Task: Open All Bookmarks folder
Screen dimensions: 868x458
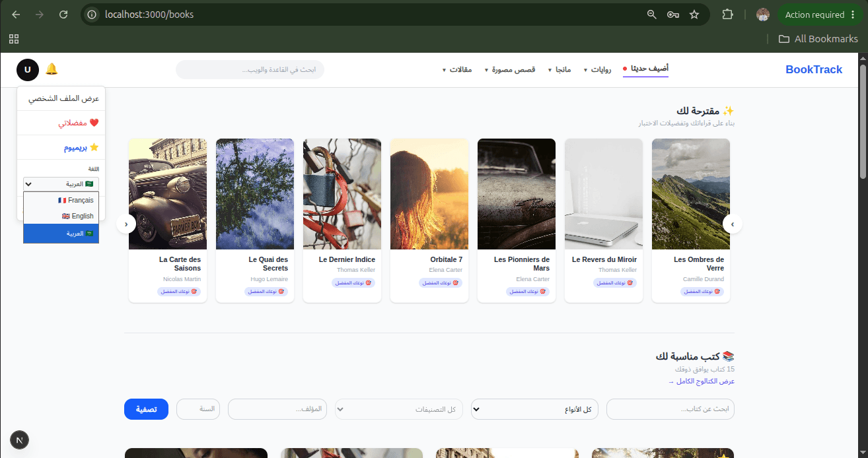Action: pyautogui.click(x=818, y=39)
